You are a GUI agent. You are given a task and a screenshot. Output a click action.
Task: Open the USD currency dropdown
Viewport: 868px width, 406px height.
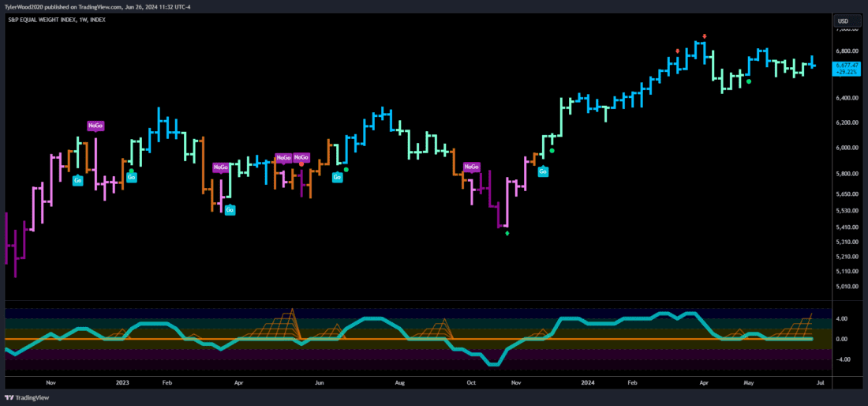(x=843, y=21)
